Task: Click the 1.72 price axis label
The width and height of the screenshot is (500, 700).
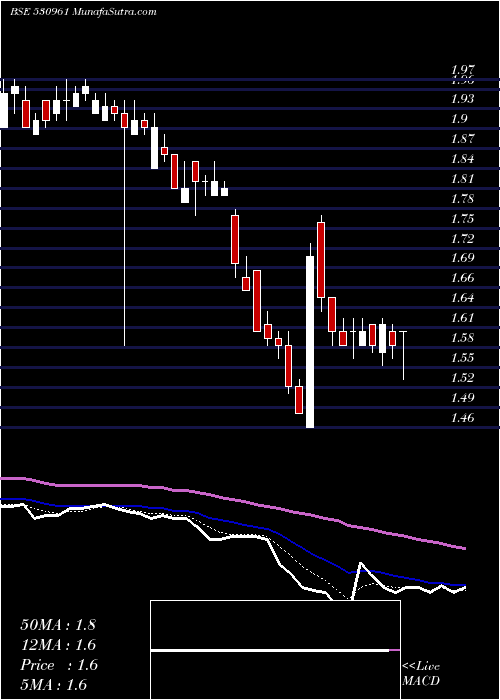Action: point(462,238)
